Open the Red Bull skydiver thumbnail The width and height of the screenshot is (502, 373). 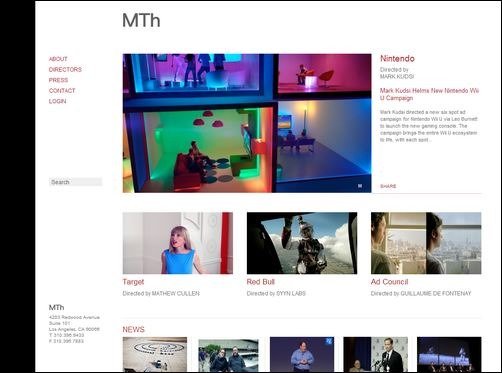tap(302, 243)
